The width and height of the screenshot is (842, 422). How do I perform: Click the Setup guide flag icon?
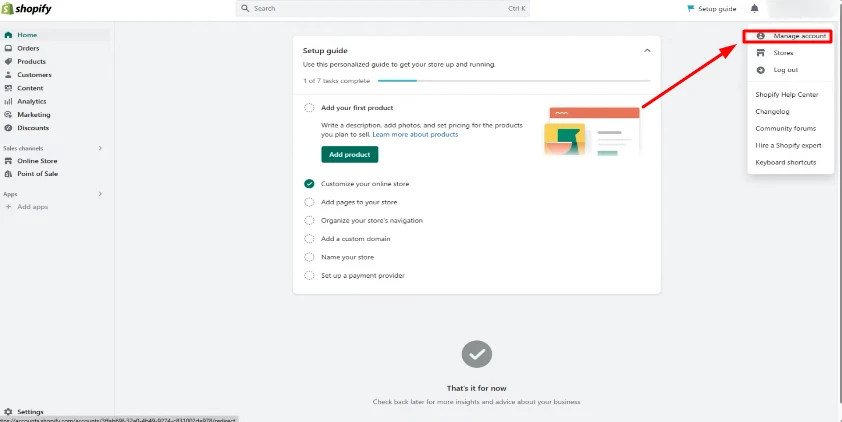[691, 9]
